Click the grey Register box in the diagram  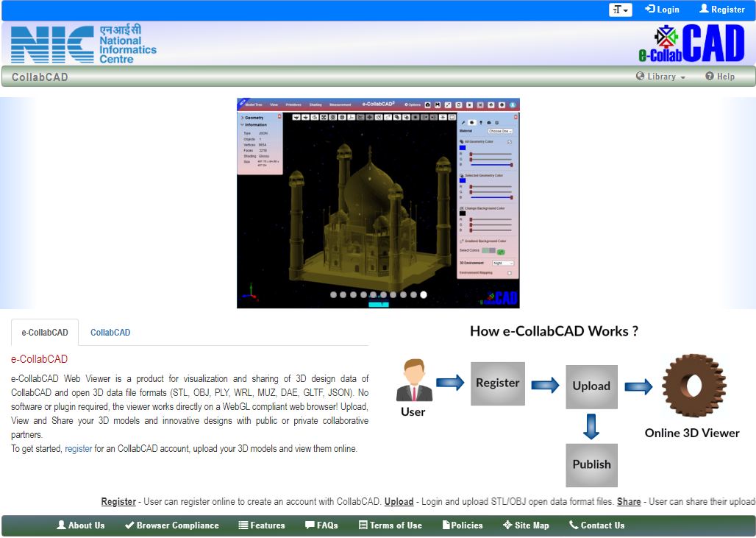point(498,383)
